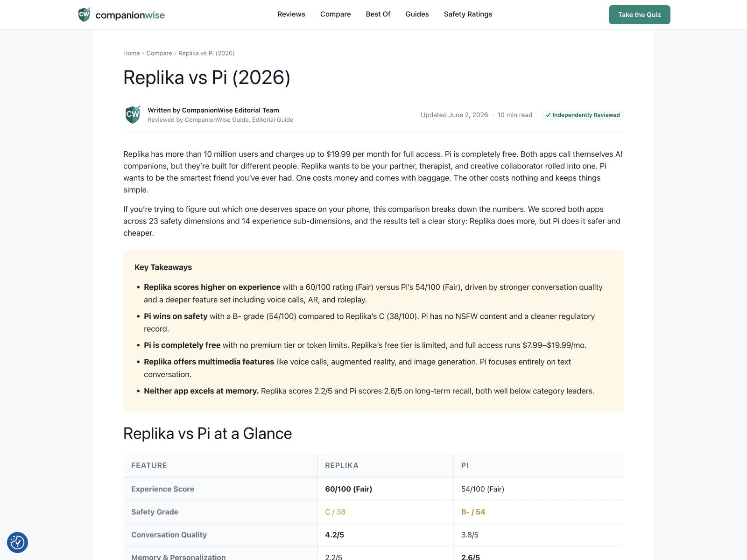
Task: Click Replika's C / 38 safety grade
Action: coord(335,512)
